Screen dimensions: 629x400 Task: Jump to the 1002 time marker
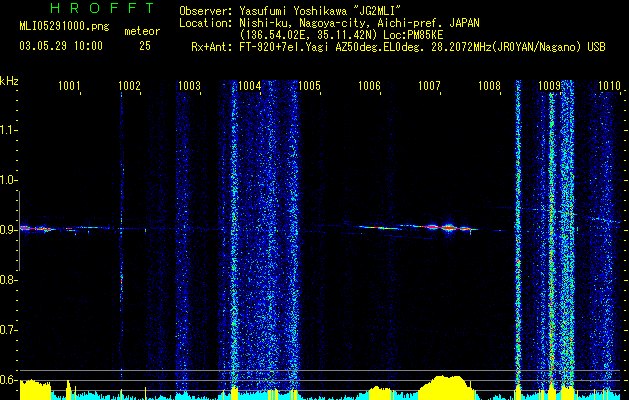click(130, 86)
